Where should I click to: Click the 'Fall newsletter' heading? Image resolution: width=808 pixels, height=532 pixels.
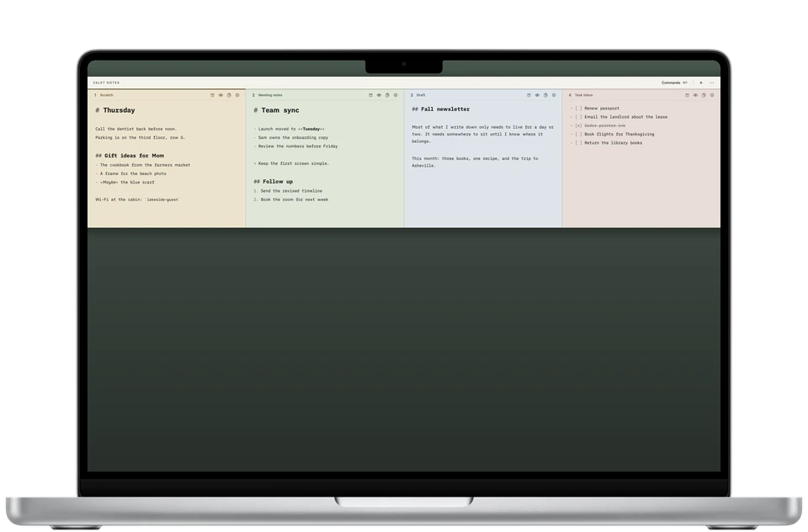440,109
